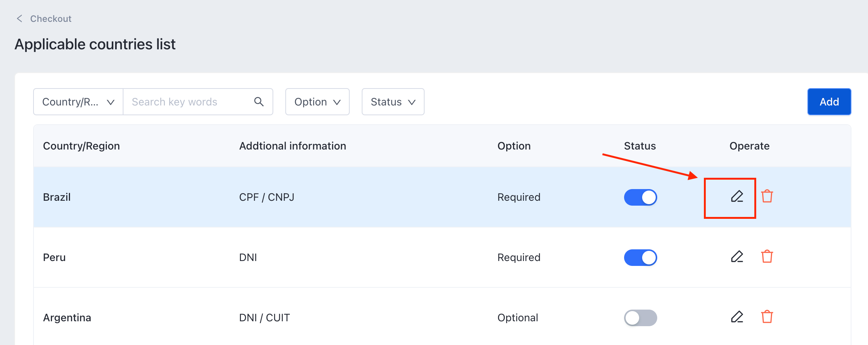Click the trash icon for Peru

pyautogui.click(x=767, y=257)
